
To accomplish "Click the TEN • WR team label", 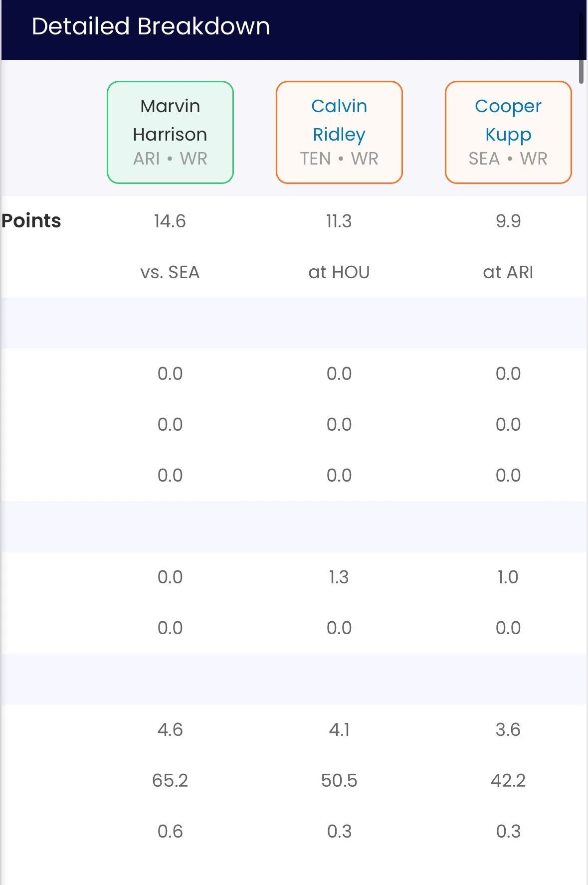I will (339, 159).
